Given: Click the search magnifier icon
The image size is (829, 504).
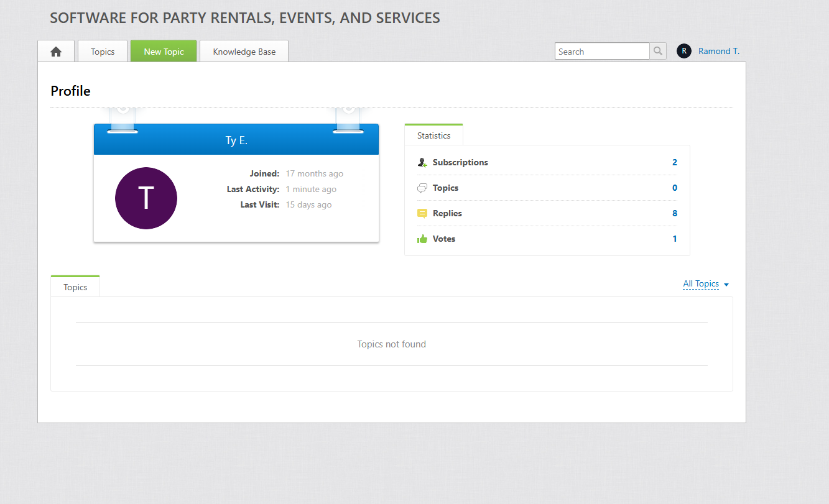Looking at the screenshot, I should (658, 52).
